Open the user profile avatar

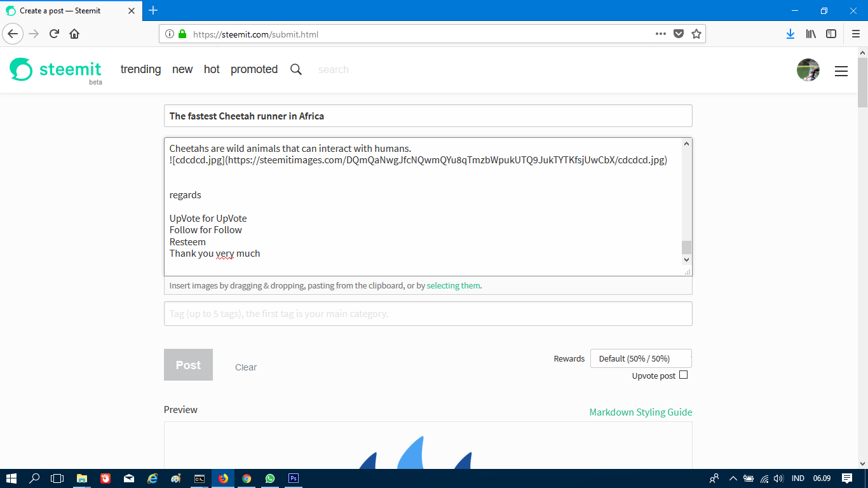tap(808, 70)
